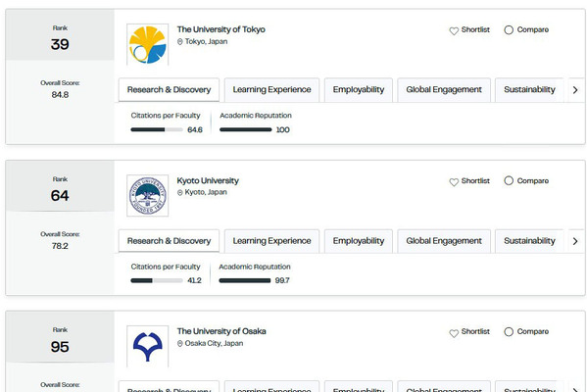587x392 pixels.
Task: Show more tabs arrow in Kyoto University card
Action: click(575, 241)
